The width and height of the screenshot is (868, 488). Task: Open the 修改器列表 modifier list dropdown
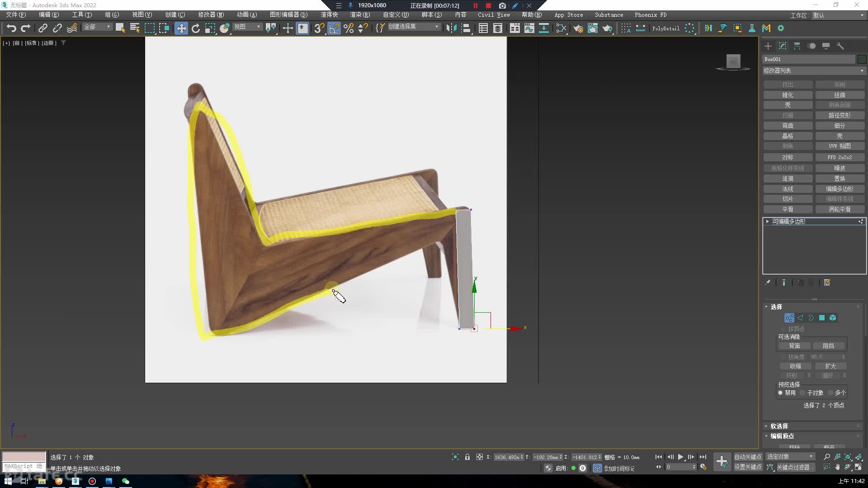(x=814, y=70)
